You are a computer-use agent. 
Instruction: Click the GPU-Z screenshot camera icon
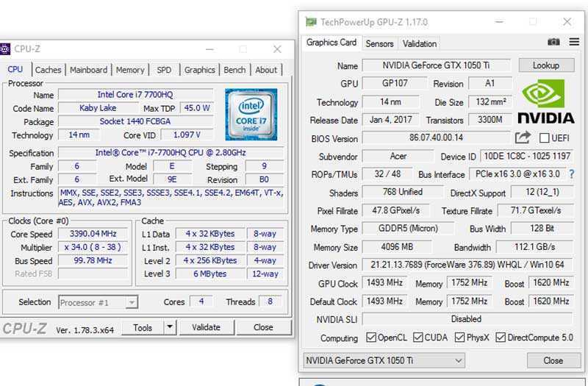click(x=553, y=42)
